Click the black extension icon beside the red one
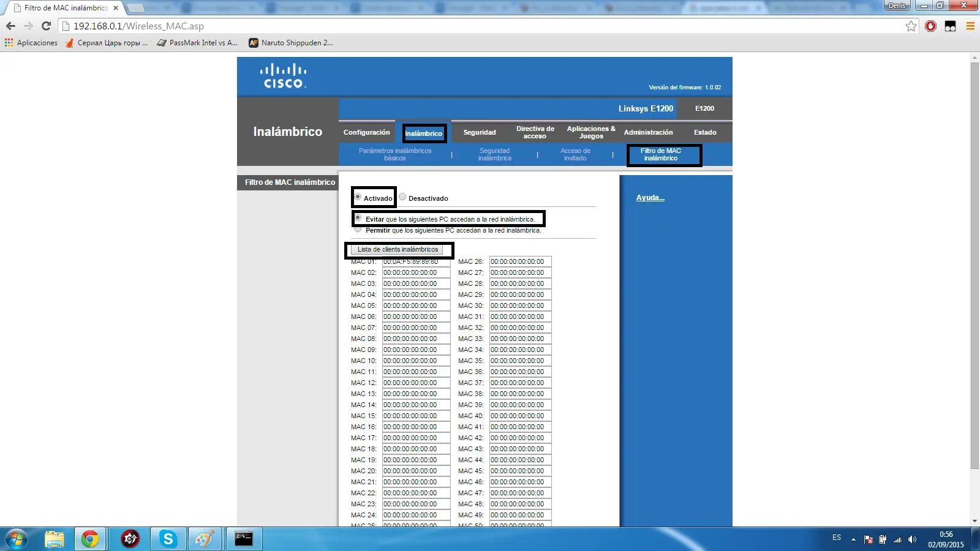 tap(951, 26)
